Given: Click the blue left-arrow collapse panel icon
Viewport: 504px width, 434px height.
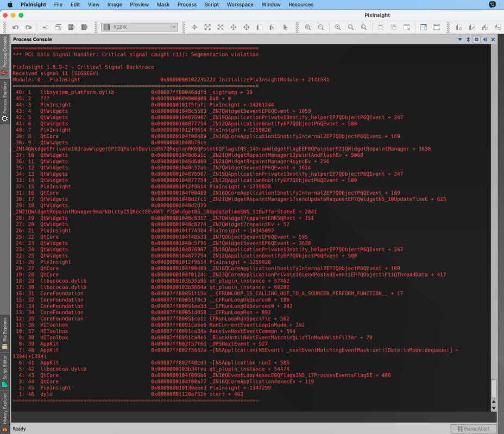Looking at the screenshot, I should point(485,40).
